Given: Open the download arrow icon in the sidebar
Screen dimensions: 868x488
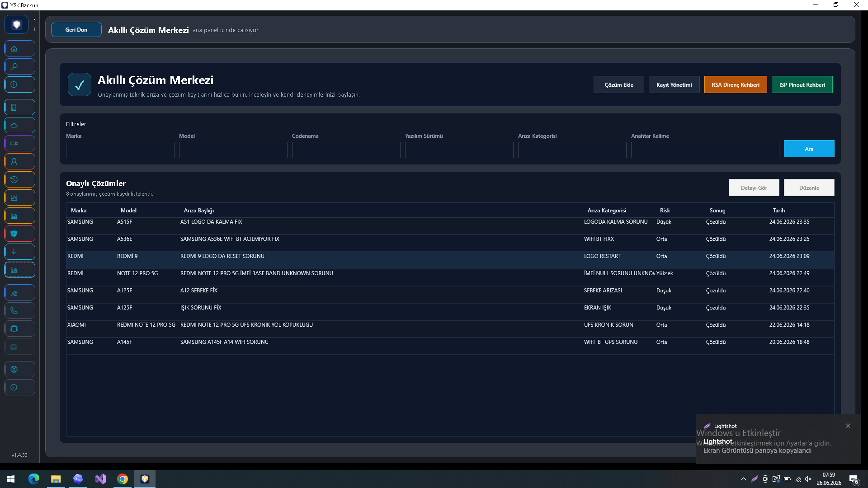Looking at the screenshot, I should (19, 252).
